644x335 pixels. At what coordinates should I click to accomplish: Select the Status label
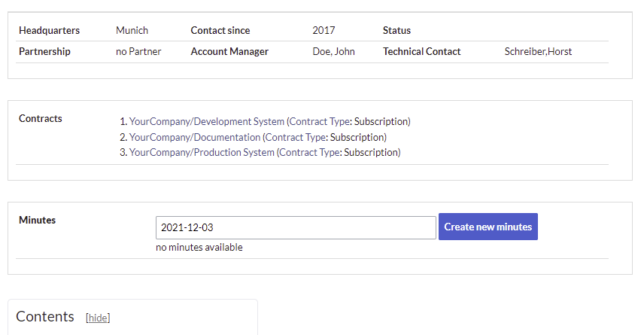click(x=396, y=30)
